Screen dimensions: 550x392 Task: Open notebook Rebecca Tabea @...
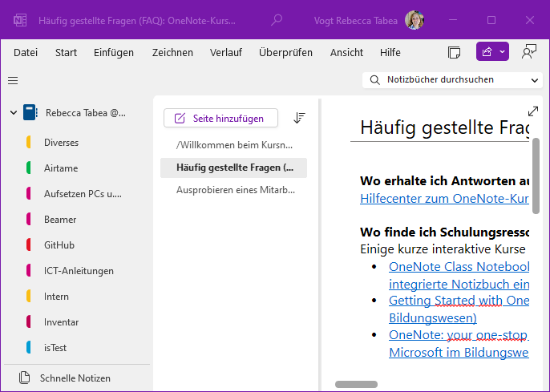coord(86,113)
